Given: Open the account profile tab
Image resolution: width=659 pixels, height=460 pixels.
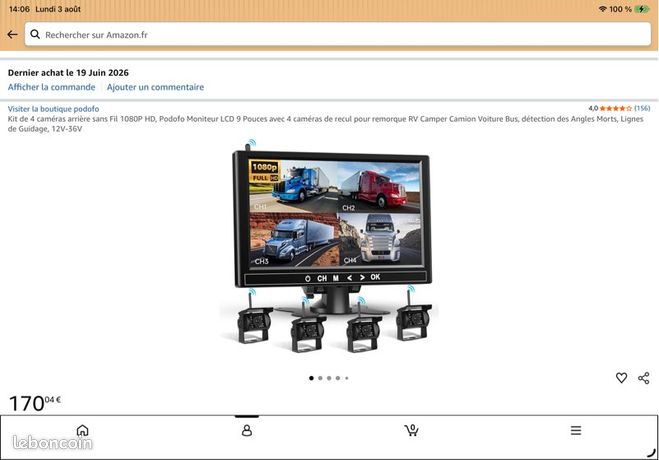Looking at the screenshot, I should 247,430.
